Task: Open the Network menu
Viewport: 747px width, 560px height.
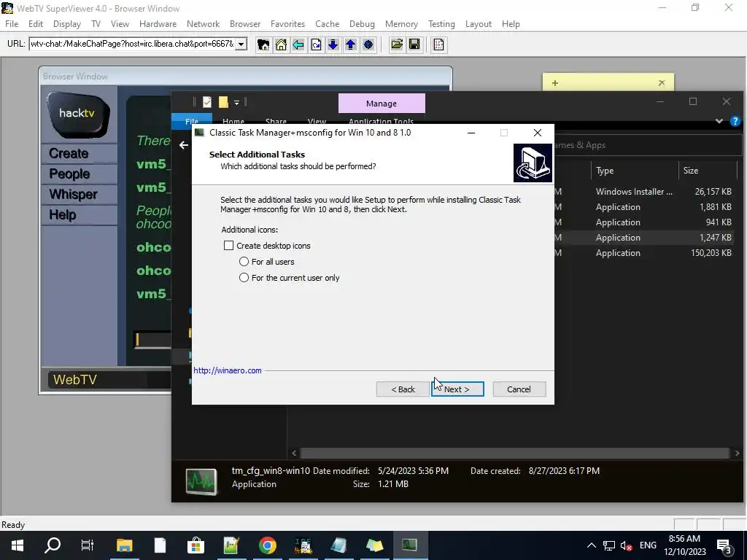Action: [203, 24]
